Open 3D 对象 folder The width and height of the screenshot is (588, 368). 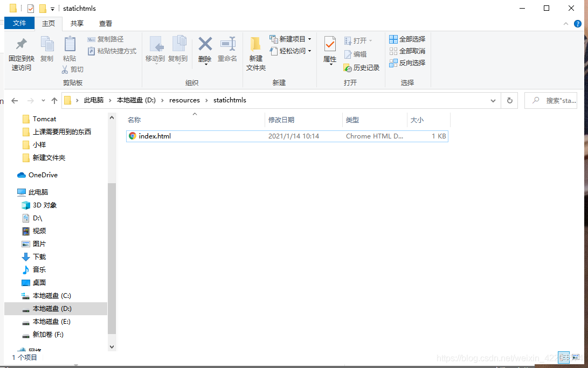tap(39, 205)
